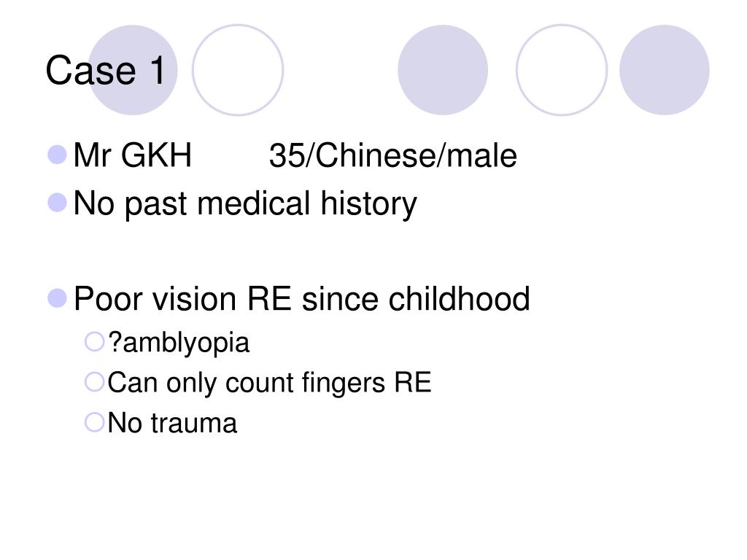Click the text '35/Chinese/male'
The image size is (747, 560).
point(393,156)
